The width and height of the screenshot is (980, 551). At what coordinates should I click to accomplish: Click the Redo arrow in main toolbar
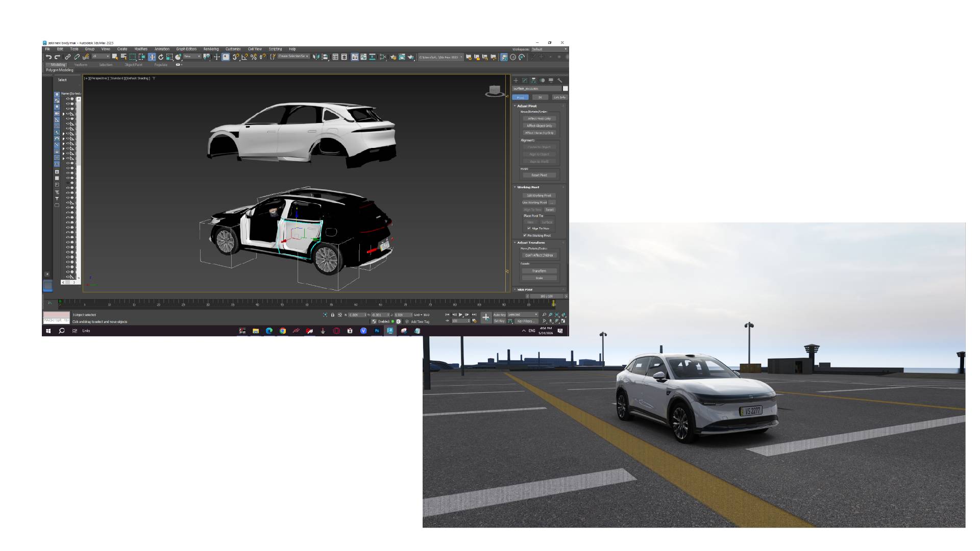tap(57, 57)
